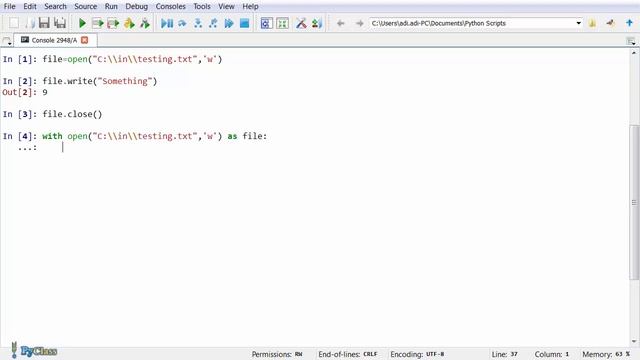This screenshot has height=360, width=640.
Task: Run selection or current line
Action: pos(129,23)
